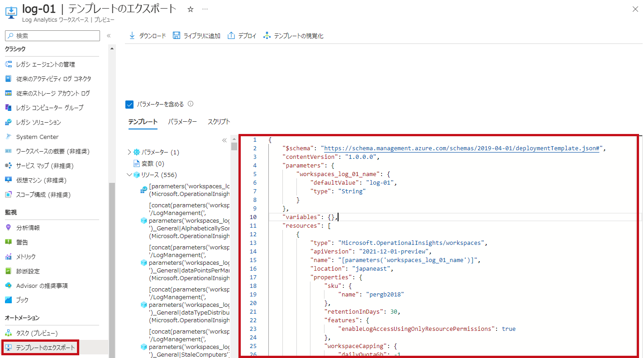Click "enableLogAccessUsingOnlyResourcePermissions" in code
This screenshot has height=358, width=644.
pyautogui.click(x=418, y=329)
